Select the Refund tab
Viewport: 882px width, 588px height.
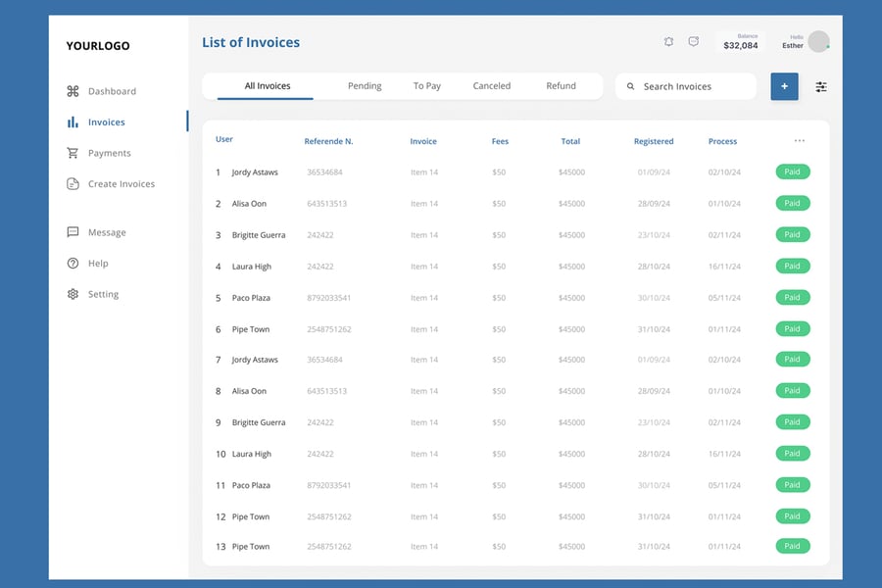pos(561,86)
